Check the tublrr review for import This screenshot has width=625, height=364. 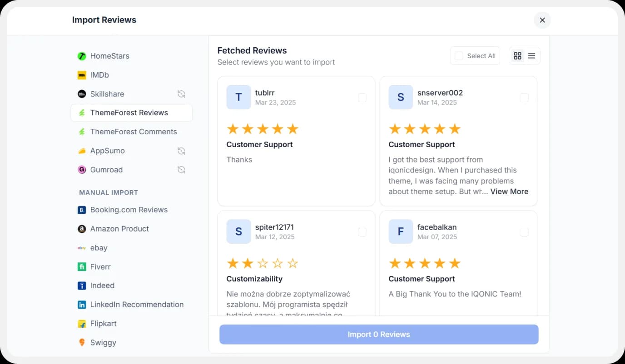point(362,97)
